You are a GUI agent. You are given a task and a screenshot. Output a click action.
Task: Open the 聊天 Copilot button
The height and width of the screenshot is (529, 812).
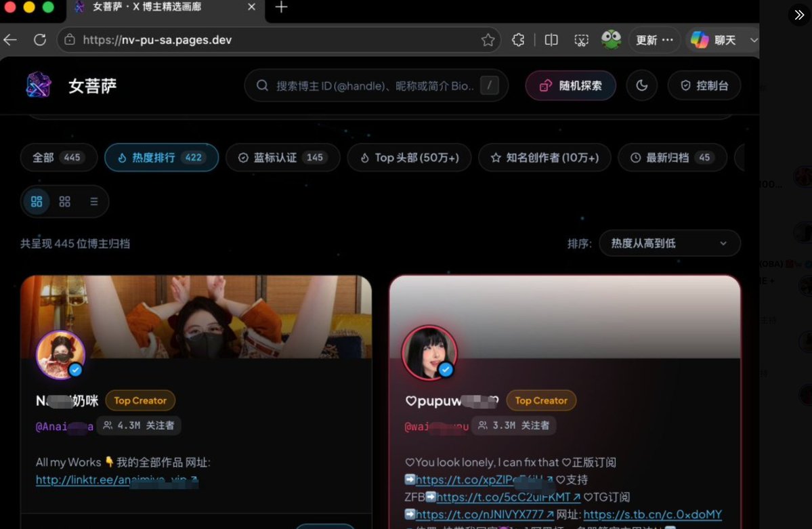[x=714, y=40]
